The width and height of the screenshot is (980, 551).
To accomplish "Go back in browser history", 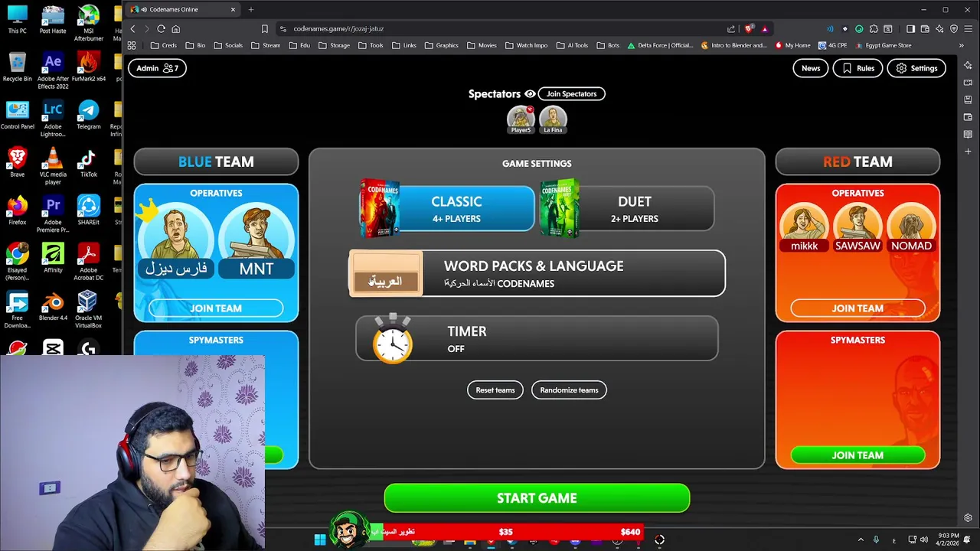I will [x=132, y=28].
